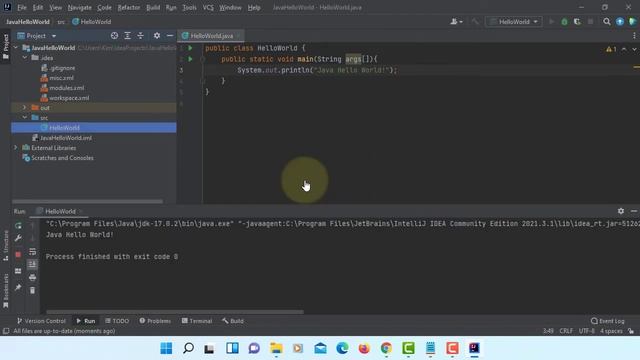Open the File menu
Viewport: 640px width, 360px height.
[22, 7]
